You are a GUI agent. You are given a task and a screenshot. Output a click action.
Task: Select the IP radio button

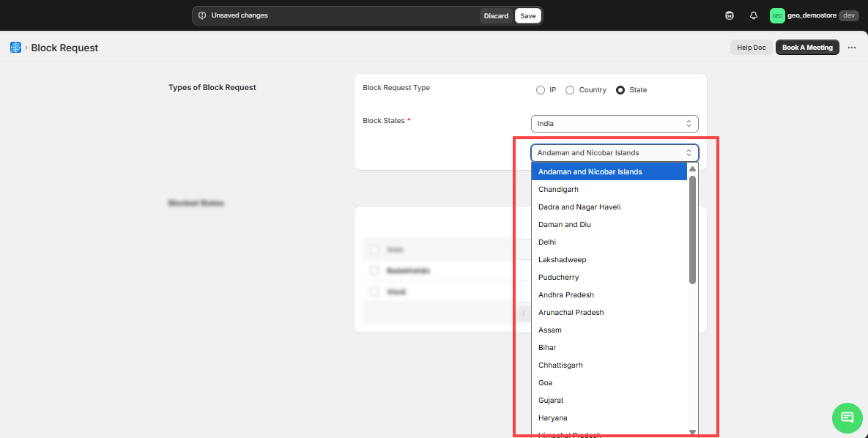pos(541,90)
